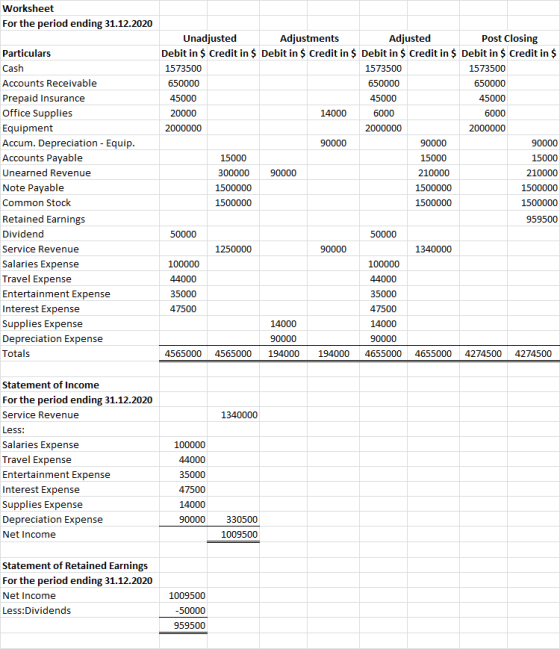Select Statement of Retained Earnings heading

[75, 565]
